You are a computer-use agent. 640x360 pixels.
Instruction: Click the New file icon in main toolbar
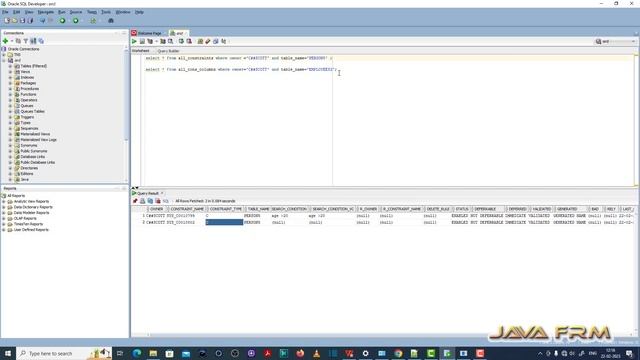(7, 20)
